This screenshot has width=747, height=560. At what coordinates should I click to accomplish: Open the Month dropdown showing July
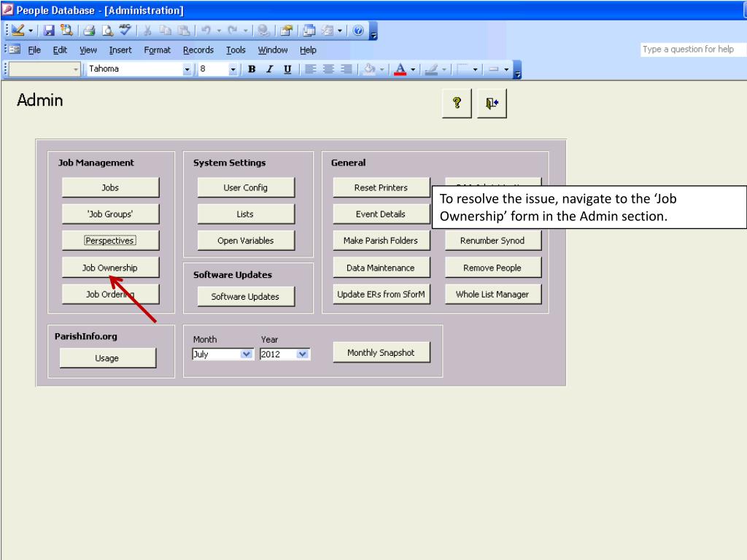point(247,354)
